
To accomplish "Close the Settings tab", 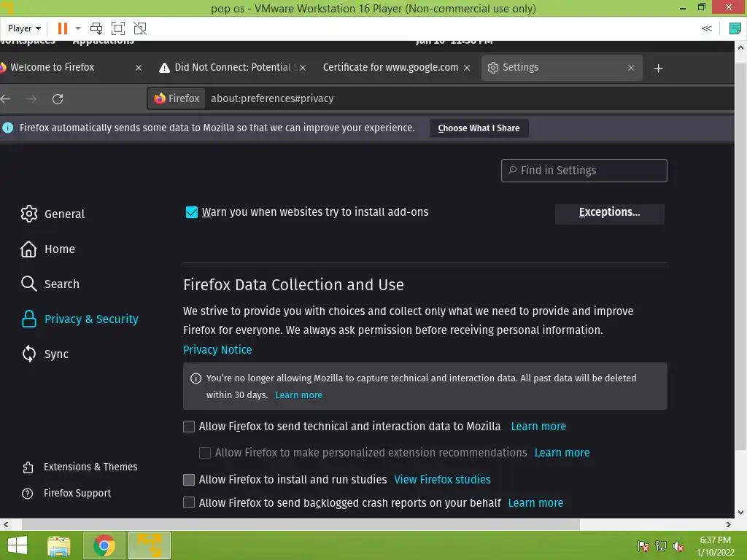I will click(631, 68).
